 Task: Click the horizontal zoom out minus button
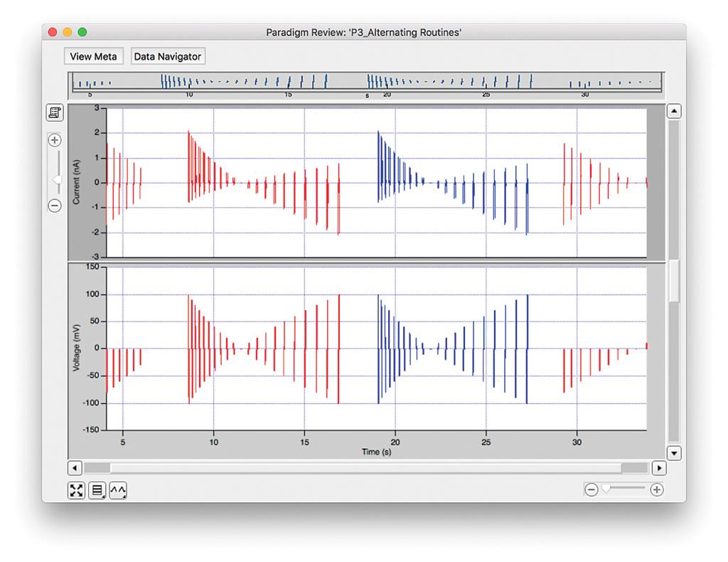591,489
